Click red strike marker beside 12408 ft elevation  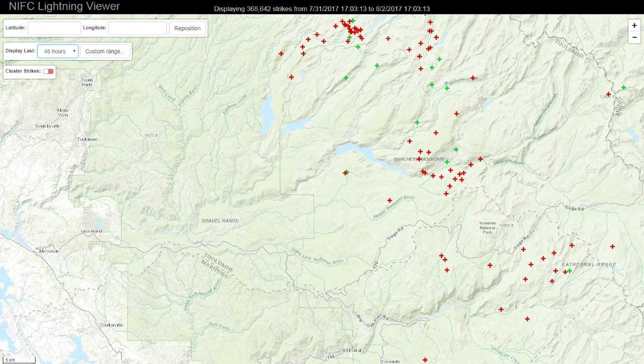tap(608, 94)
